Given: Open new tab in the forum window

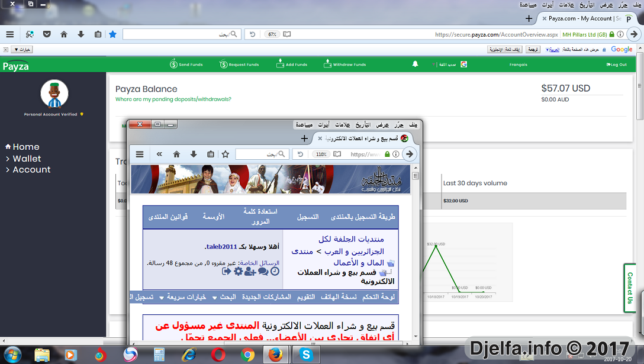Looking at the screenshot, I should click(x=304, y=139).
